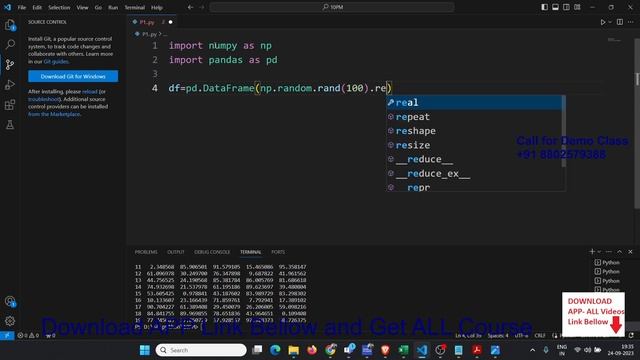Click the command center search box
Image resolution: width=640 pixels, height=360 pixels.
331,7
